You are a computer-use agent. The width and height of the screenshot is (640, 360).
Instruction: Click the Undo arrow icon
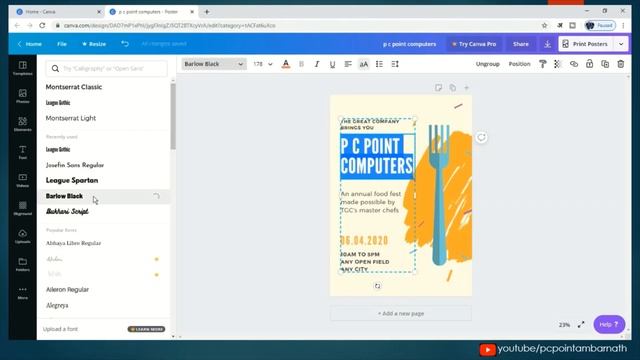[125, 44]
